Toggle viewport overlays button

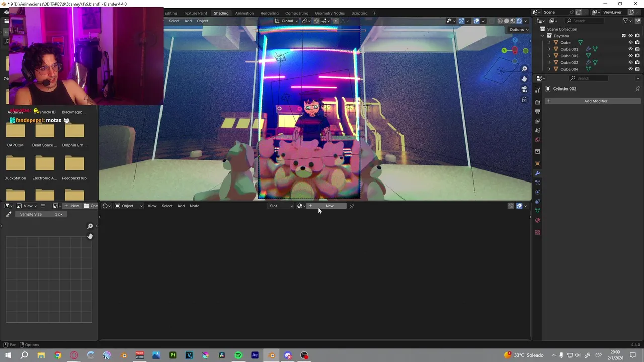coord(476,21)
